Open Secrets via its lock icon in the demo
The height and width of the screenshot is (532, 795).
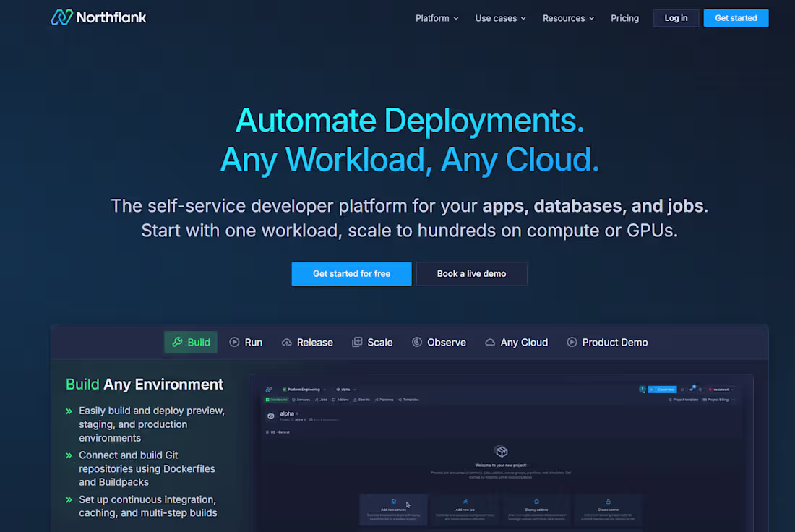(355, 399)
